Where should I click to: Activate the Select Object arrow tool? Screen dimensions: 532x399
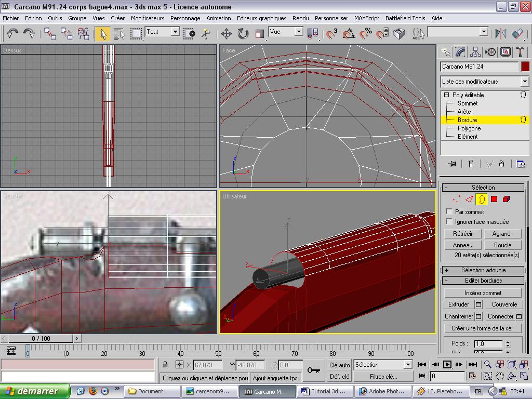click(x=103, y=34)
